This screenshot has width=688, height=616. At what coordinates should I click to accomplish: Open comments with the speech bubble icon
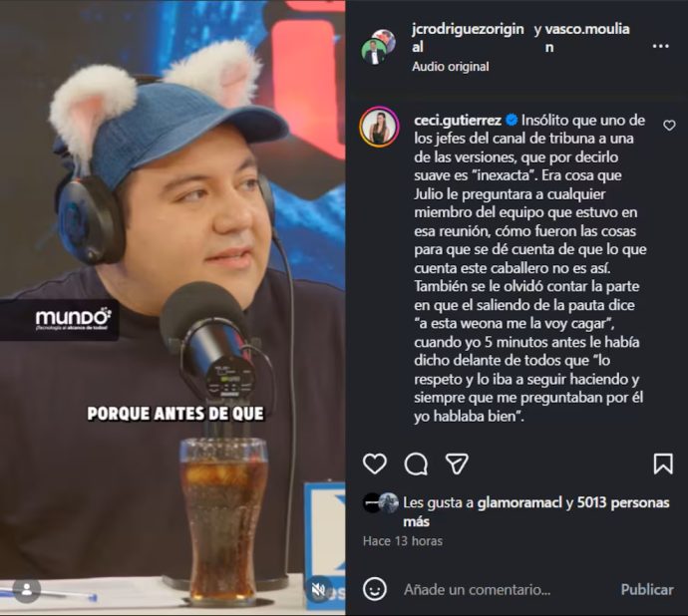pyautogui.click(x=416, y=463)
